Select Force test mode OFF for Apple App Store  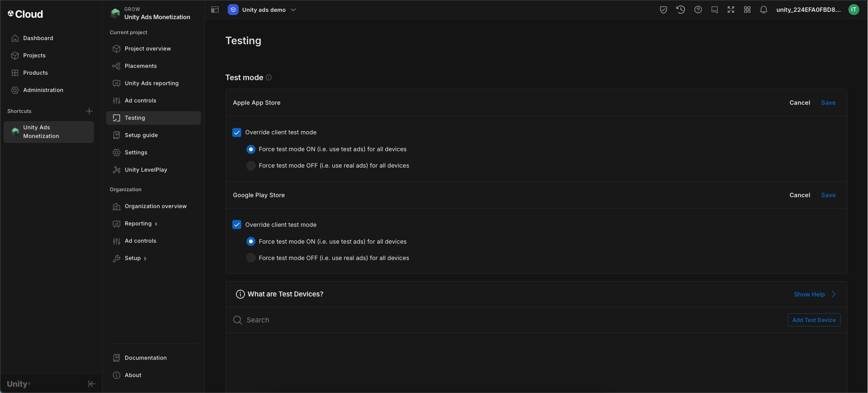click(251, 166)
